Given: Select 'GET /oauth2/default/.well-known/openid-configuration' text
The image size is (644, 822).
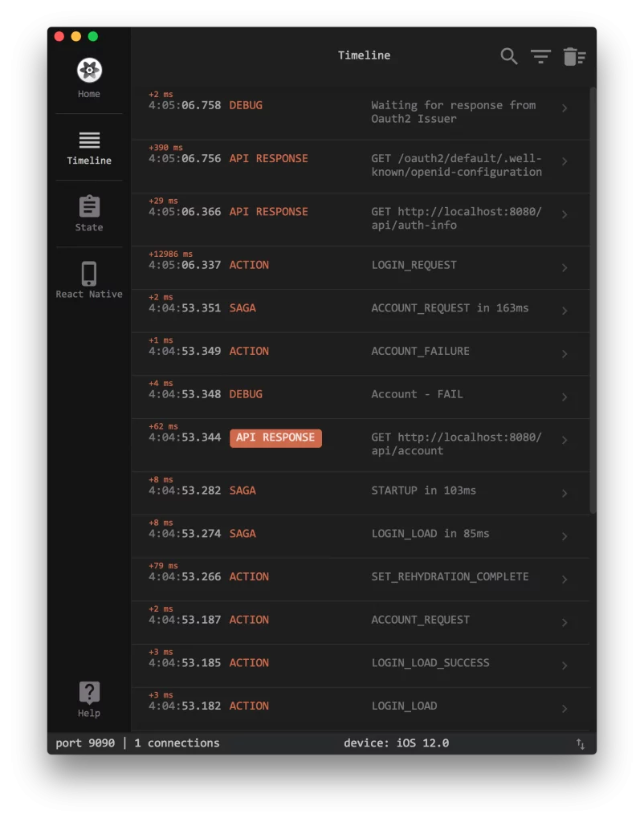Looking at the screenshot, I should [x=456, y=165].
